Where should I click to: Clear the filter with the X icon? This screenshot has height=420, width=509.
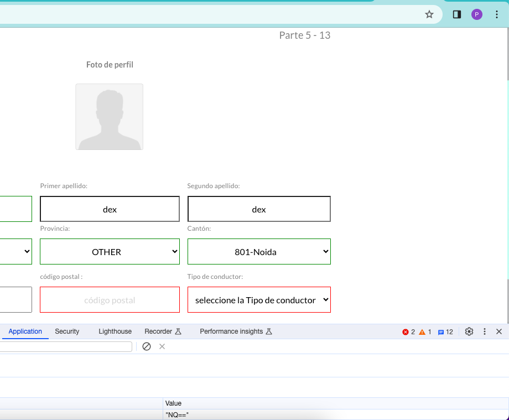(x=162, y=346)
